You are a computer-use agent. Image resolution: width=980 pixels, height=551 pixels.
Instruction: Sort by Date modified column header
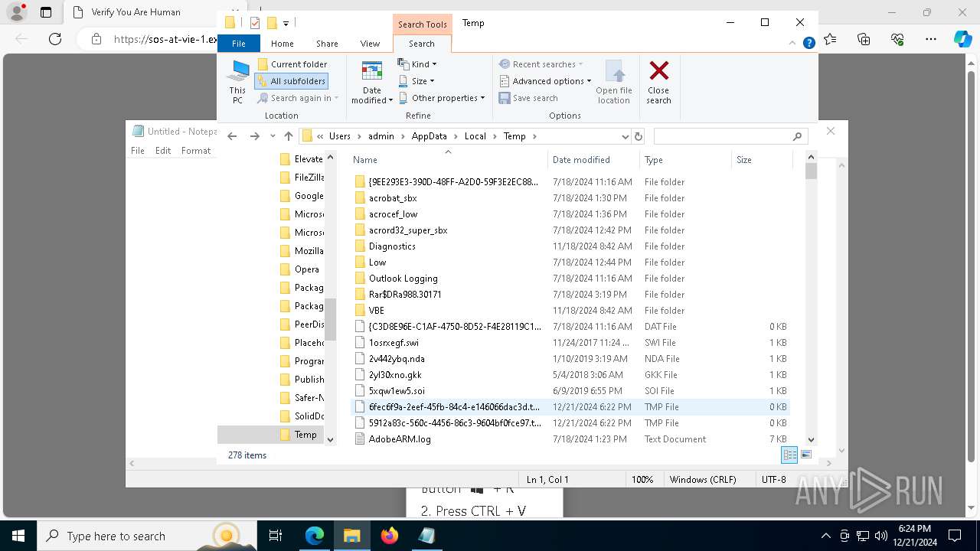coord(593,160)
